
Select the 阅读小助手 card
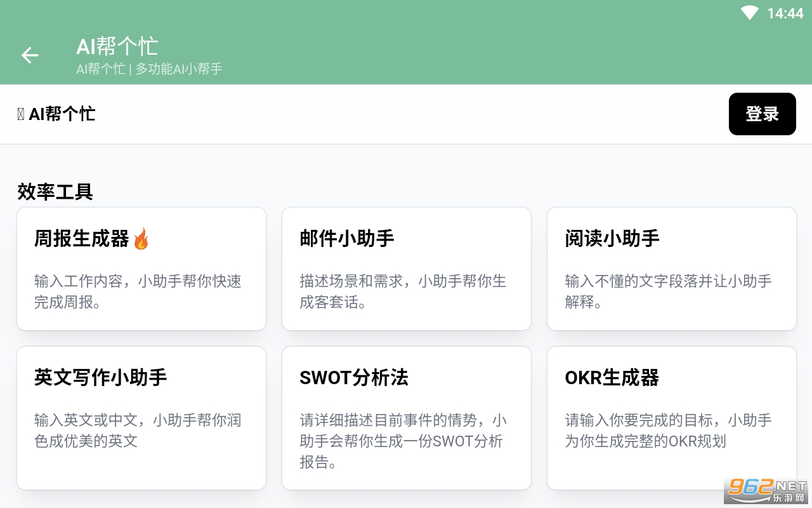671,269
